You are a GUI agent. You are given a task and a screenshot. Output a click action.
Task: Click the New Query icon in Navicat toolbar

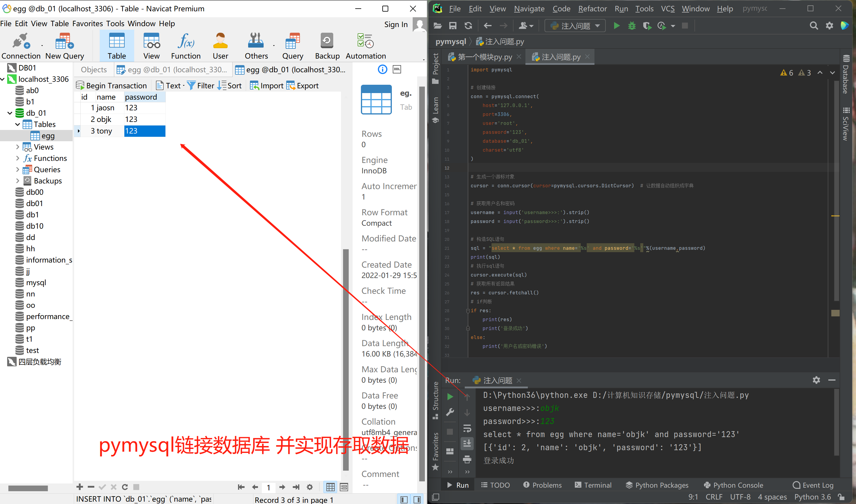pos(64,47)
